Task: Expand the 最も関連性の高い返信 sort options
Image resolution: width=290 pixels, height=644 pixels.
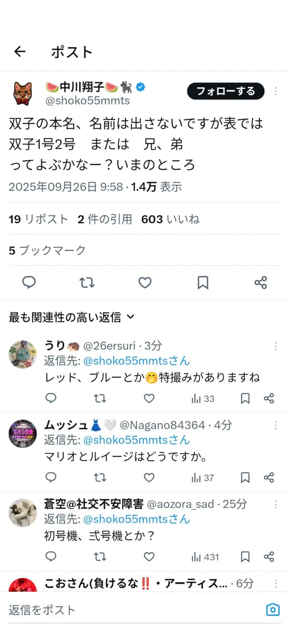Action: pyautogui.click(x=130, y=317)
